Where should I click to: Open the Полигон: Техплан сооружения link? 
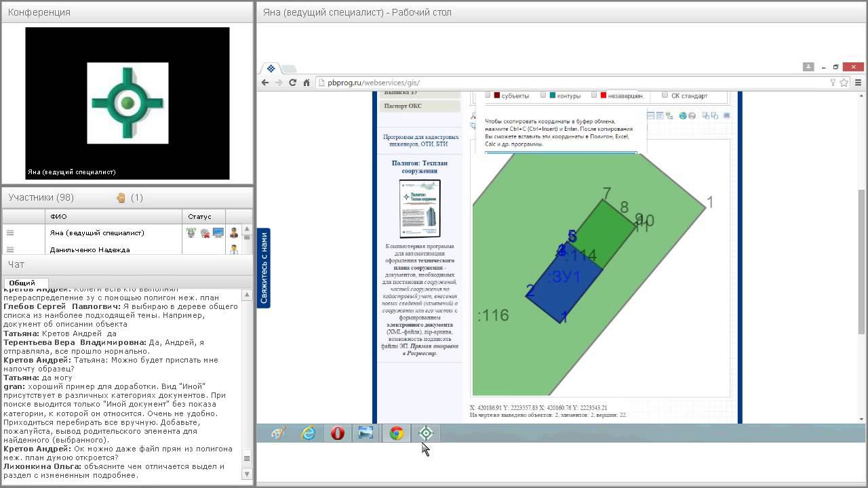[420, 167]
